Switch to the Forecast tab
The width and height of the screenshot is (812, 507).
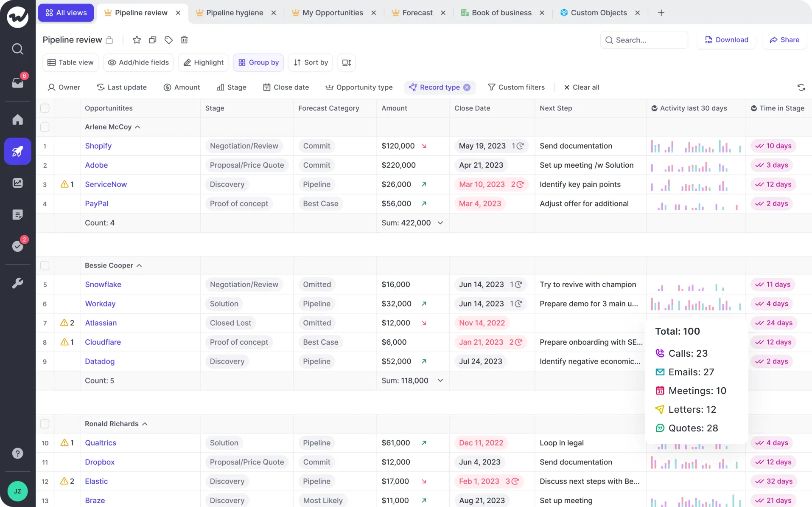(x=417, y=13)
